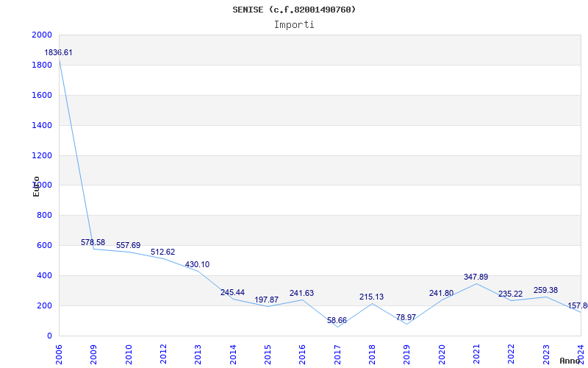Click the 2015 year axis label

[268, 355]
